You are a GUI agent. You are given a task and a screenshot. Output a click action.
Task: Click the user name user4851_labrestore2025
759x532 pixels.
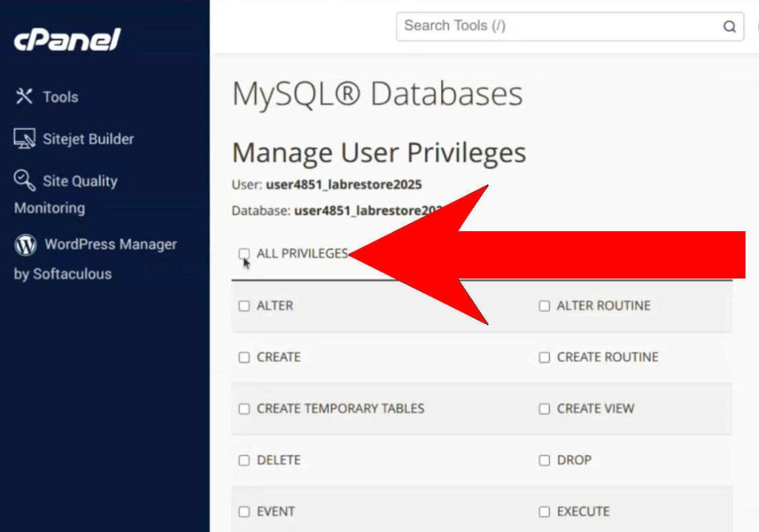344,184
